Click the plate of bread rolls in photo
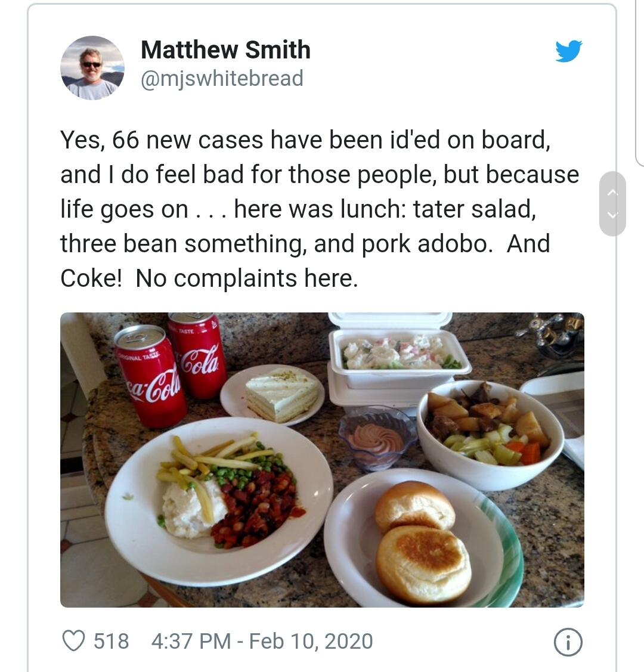This screenshot has width=644, height=672. pos(424,540)
